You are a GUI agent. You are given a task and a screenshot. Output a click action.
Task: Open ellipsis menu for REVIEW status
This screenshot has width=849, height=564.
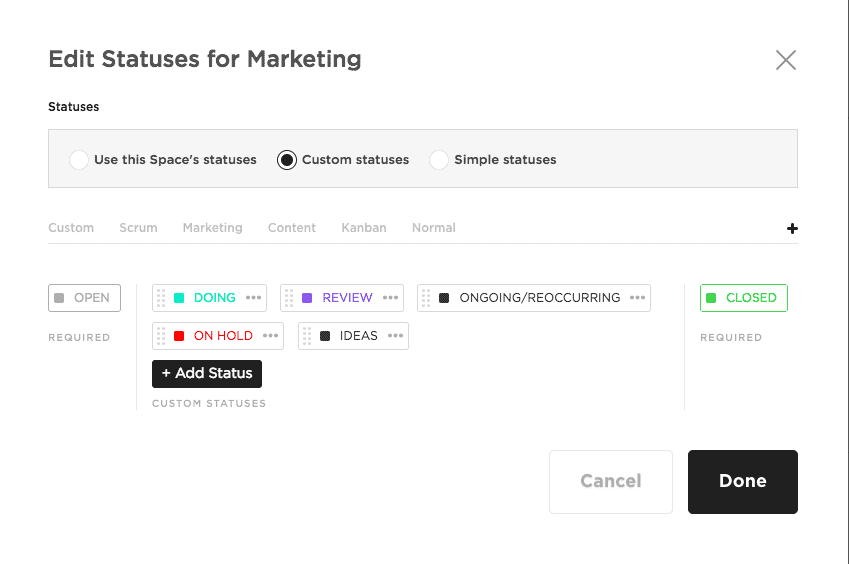point(390,298)
